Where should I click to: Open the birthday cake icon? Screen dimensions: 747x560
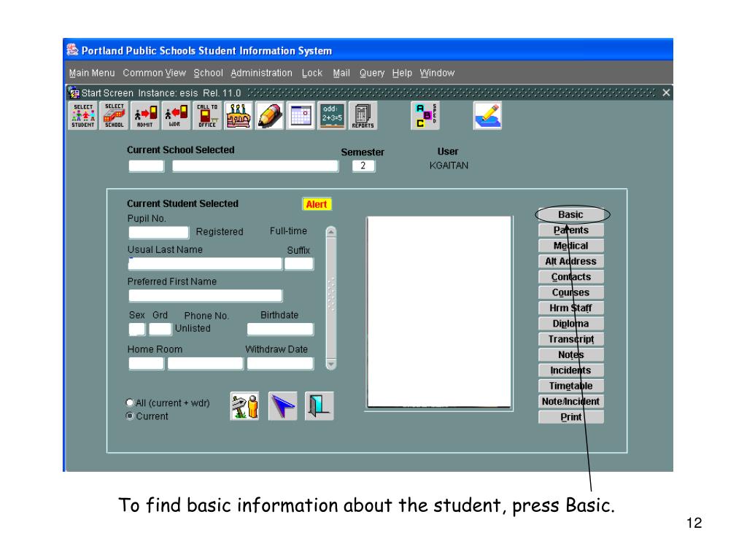click(x=239, y=115)
